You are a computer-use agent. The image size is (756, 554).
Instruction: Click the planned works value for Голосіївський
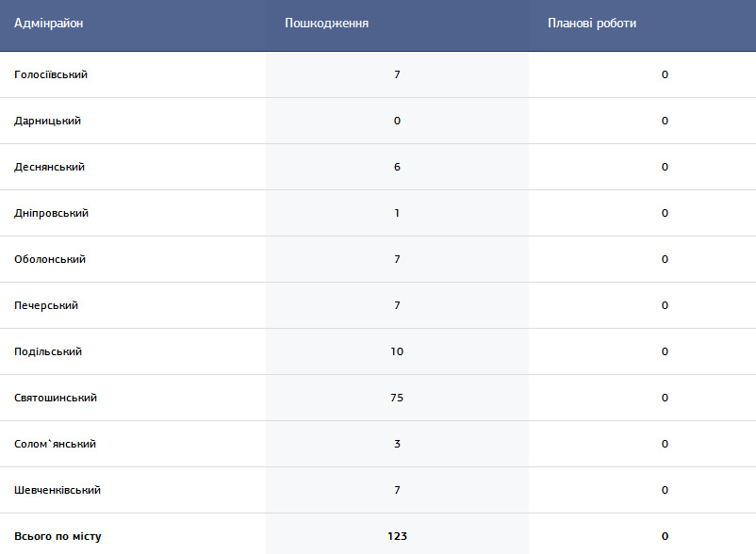click(665, 74)
